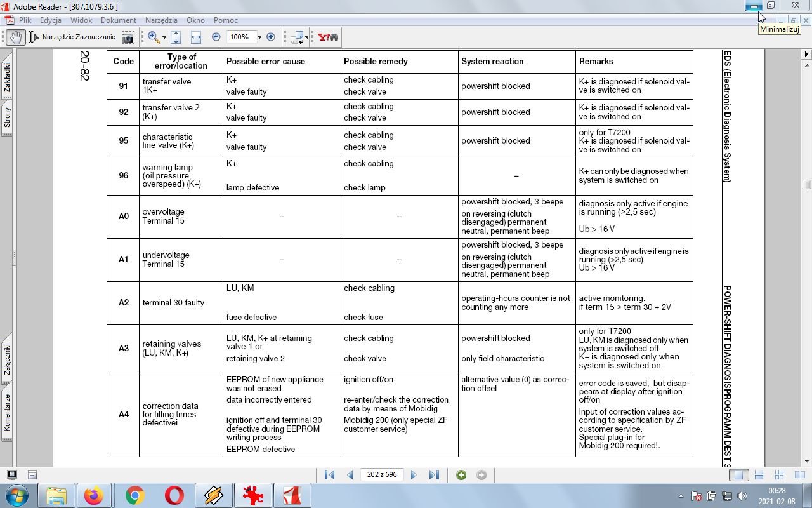Open the zoom percentage dropdown arrow

(x=259, y=37)
